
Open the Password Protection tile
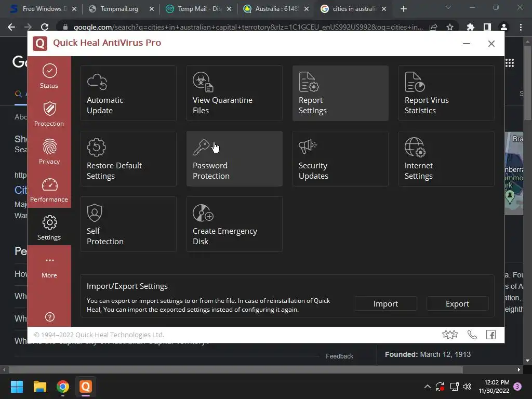[x=234, y=158]
